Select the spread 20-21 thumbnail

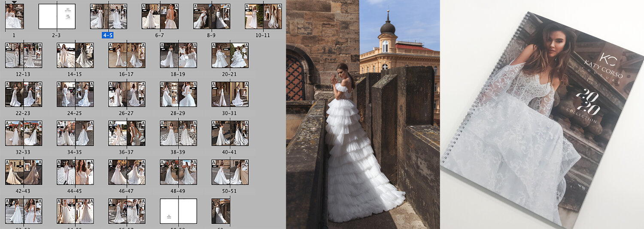[230, 55]
